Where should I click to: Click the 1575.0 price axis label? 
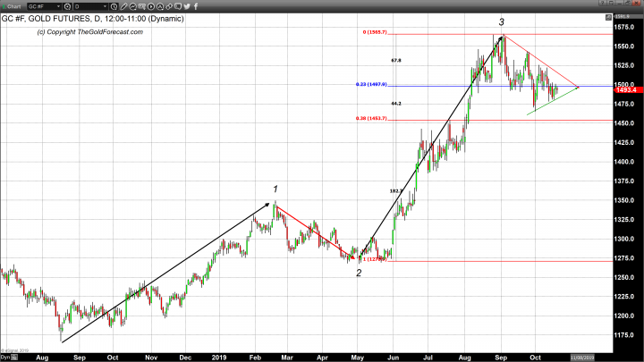pos(624,27)
